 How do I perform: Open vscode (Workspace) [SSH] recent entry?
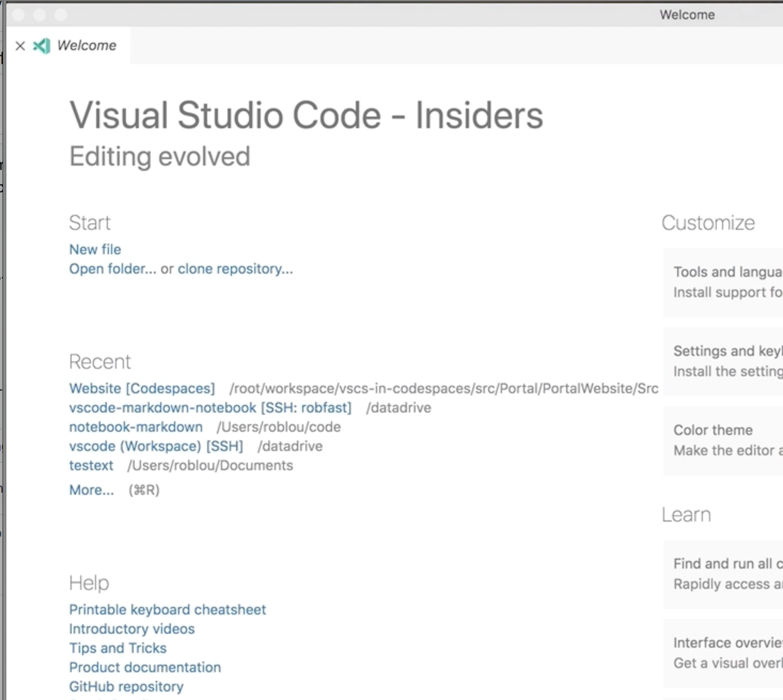click(x=156, y=446)
